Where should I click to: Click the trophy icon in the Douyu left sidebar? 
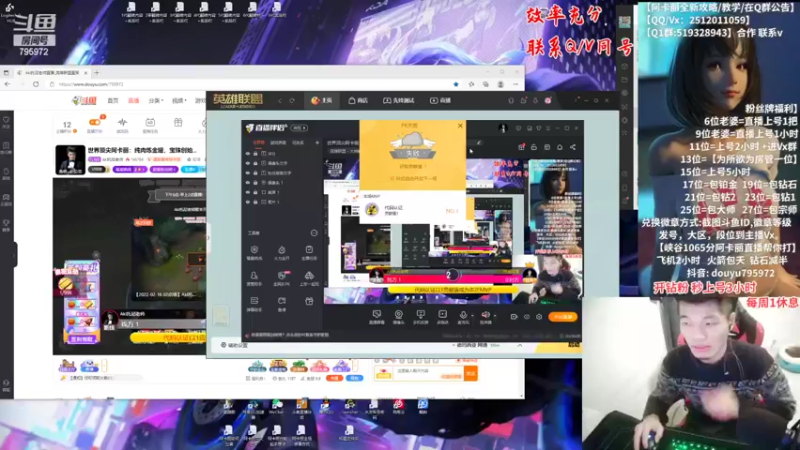[x=6, y=222]
